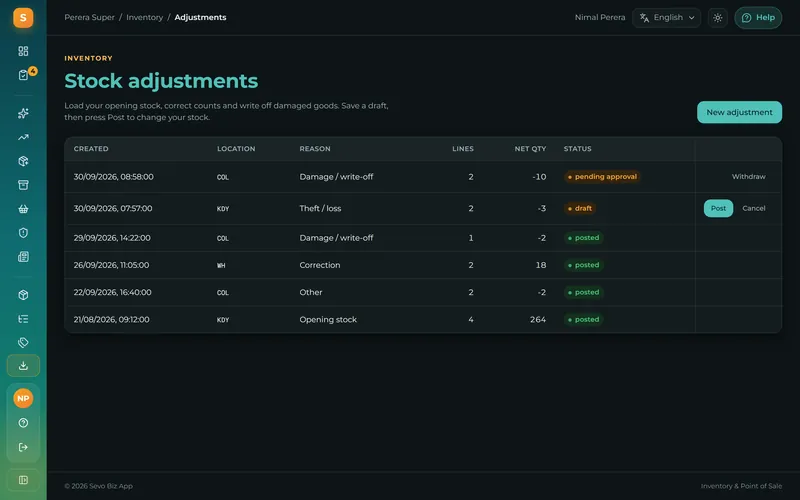800x500 pixels.
Task: Open the price tag icon in sidebar
Action: tap(23, 342)
